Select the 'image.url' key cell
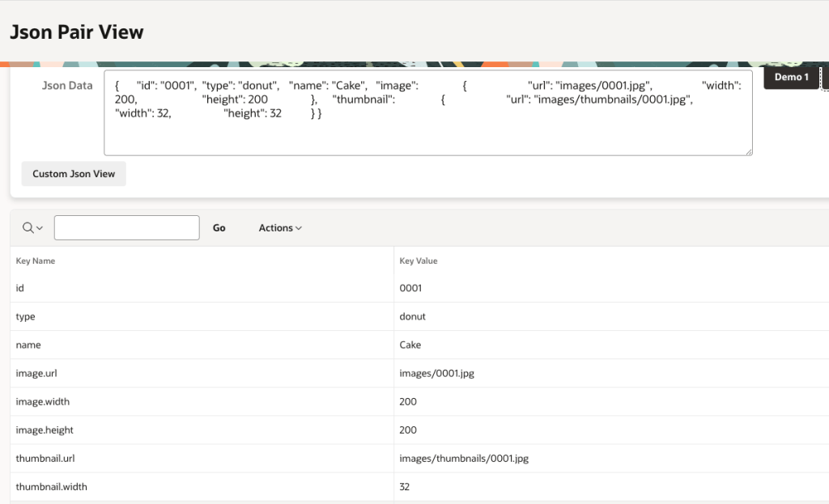This screenshot has height=504, width=829. pyautogui.click(x=36, y=373)
